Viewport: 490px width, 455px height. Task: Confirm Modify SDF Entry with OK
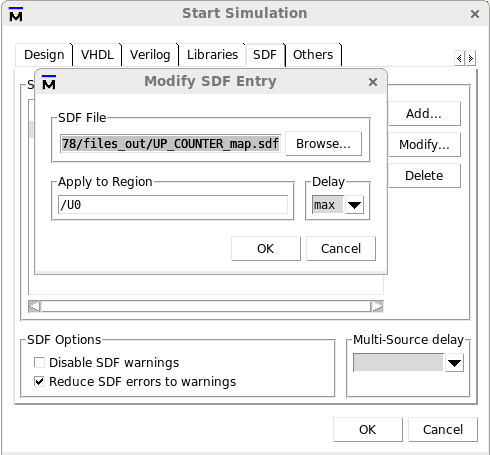point(266,249)
